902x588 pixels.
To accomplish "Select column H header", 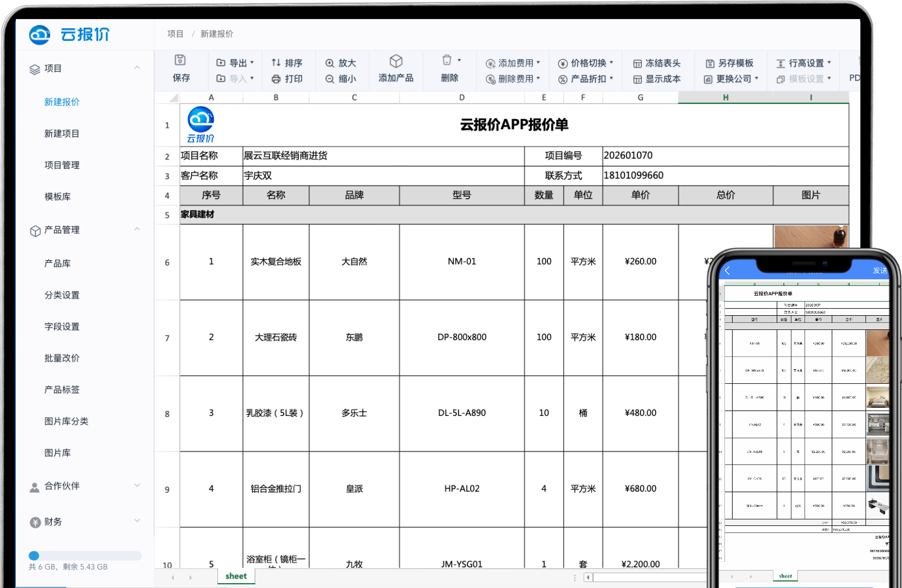I will coord(726,97).
